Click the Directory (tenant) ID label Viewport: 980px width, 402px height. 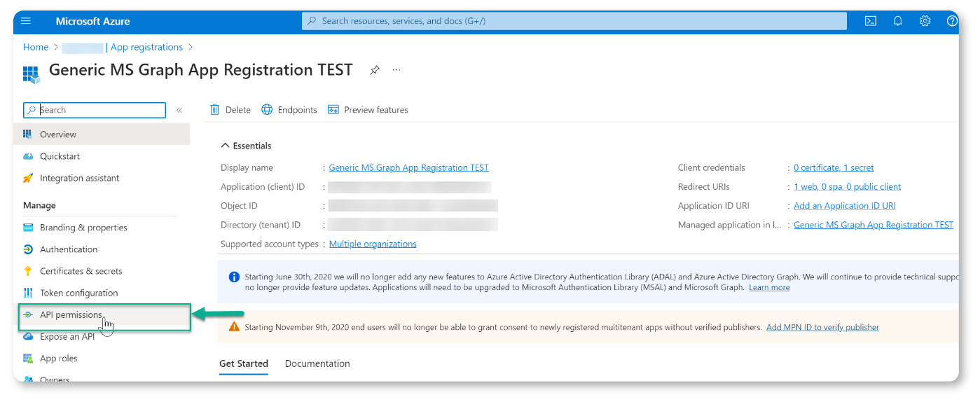click(261, 225)
